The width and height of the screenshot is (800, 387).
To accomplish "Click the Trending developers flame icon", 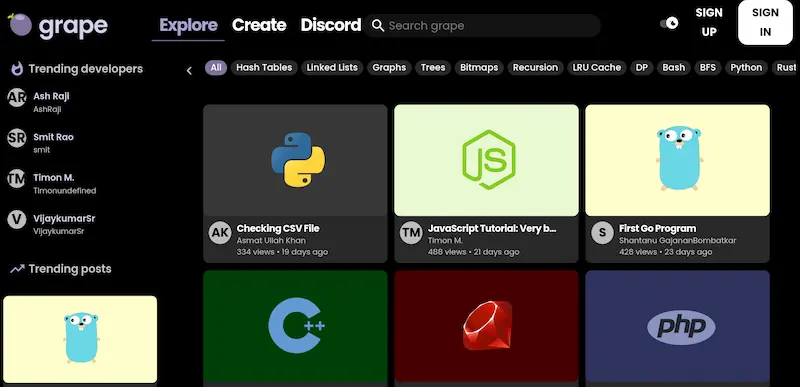I will click(17, 69).
